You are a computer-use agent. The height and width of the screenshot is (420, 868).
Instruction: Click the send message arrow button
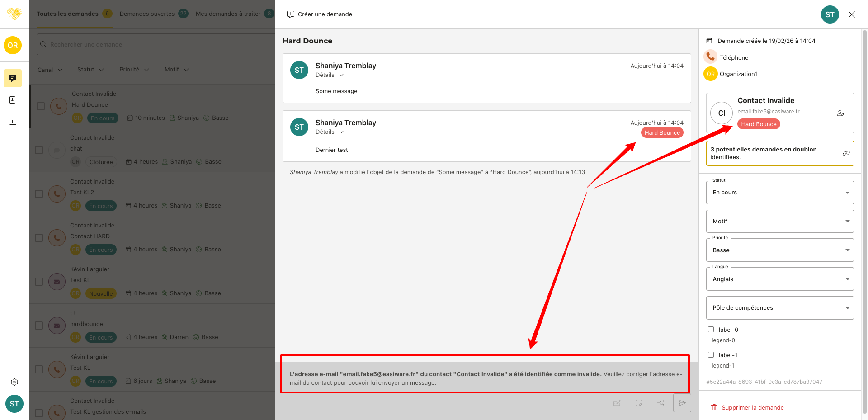click(682, 403)
